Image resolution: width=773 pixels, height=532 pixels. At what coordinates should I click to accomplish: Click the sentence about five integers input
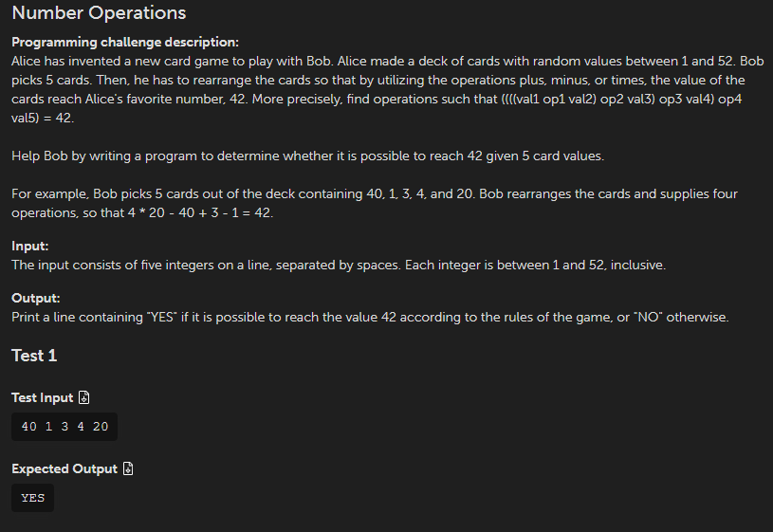click(x=339, y=265)
